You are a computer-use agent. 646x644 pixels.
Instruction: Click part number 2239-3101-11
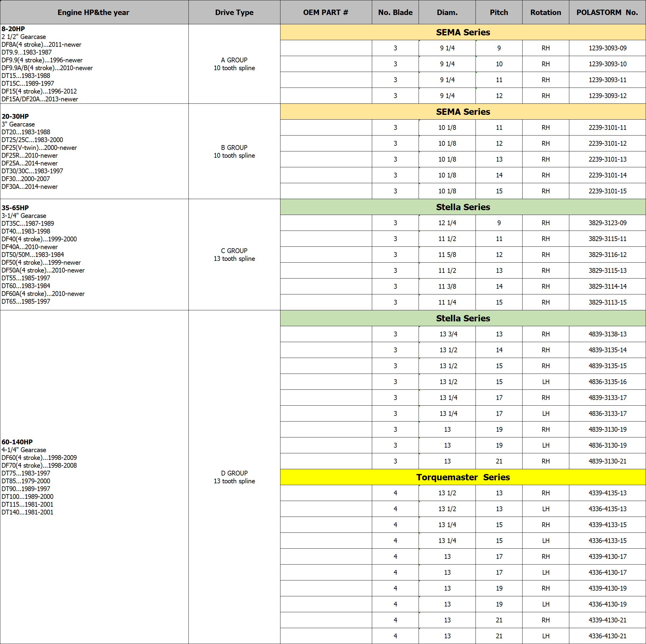pyautogui.click(x=608, y=127)
